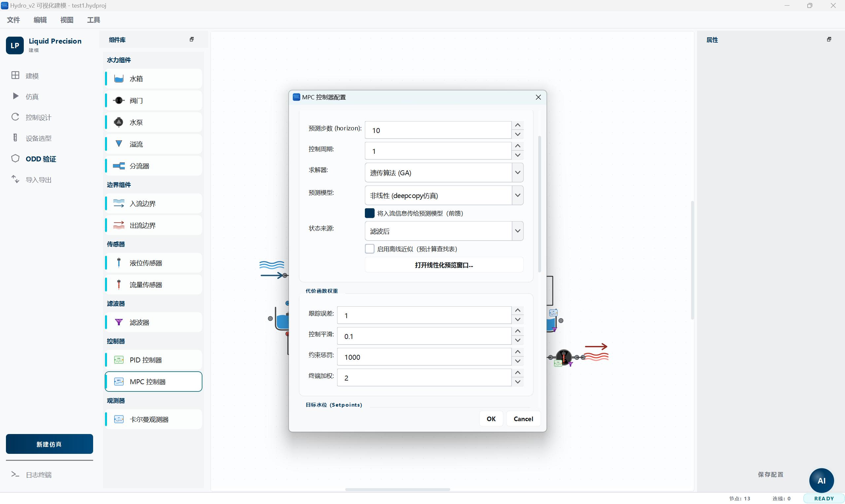Click 打开线性化预览窗口 button
The width and height of the screenshot is (845, 504).
[444, 265]
